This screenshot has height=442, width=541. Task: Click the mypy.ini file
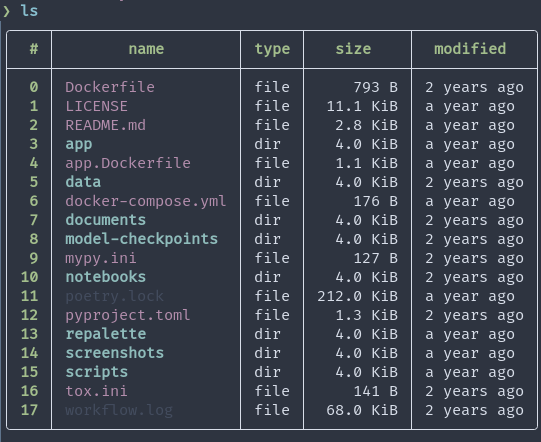101,258
